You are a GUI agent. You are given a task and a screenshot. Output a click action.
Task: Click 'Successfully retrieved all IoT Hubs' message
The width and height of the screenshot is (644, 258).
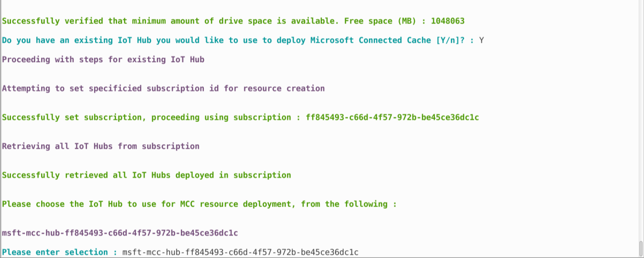pyautogui.click(x=146, y=175)
